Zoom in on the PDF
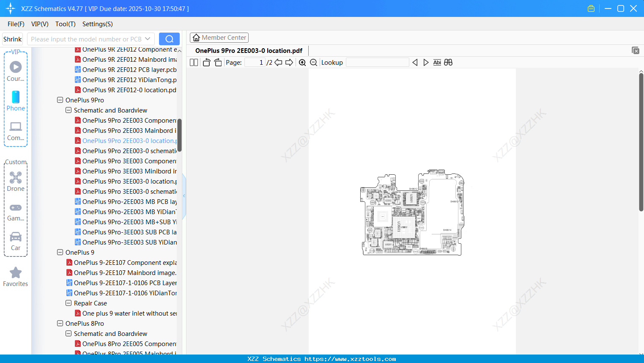This screenshot has width=644, height=363. point(302,63)
